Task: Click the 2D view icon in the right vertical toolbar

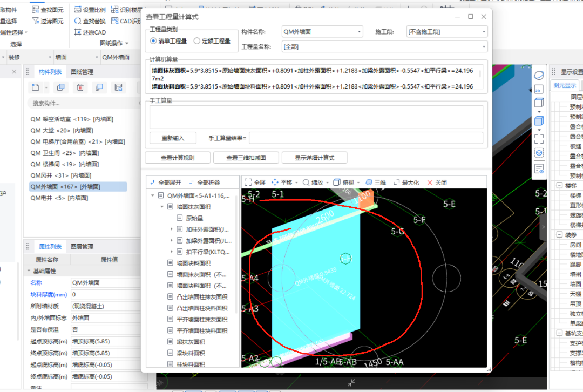Action: 539,89
